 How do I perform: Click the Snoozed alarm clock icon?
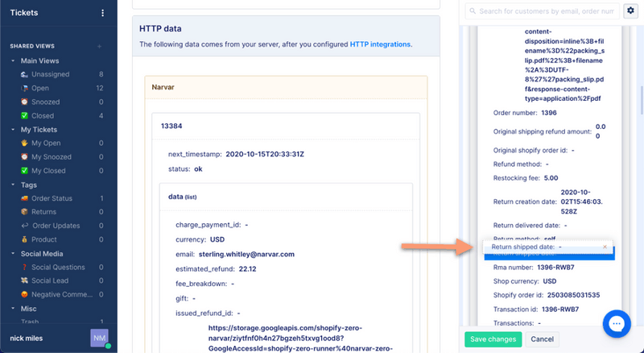coord(24,102)
